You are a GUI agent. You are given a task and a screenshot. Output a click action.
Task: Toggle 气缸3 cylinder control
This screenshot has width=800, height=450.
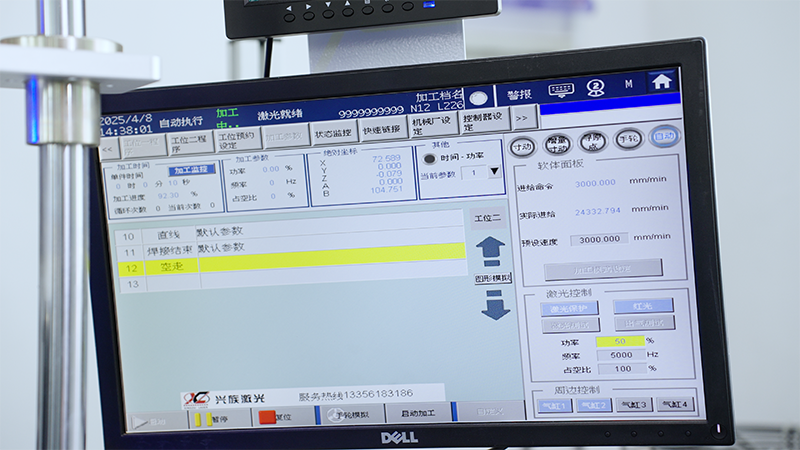636,405
